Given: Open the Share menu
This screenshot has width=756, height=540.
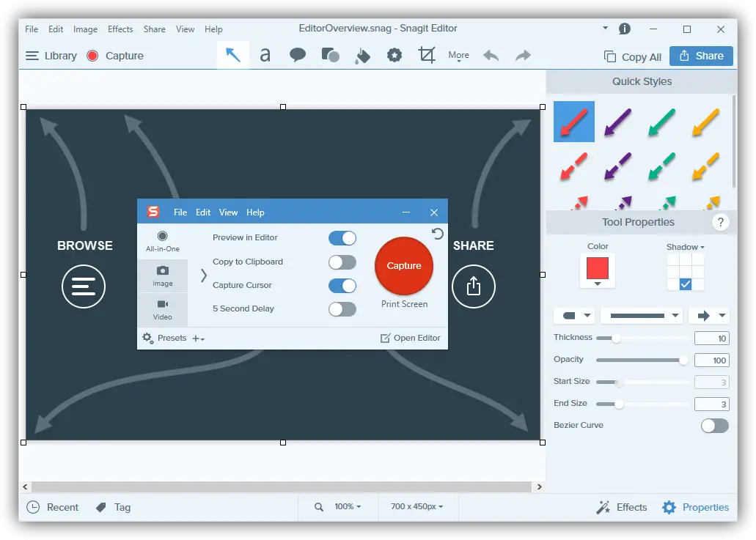Looking at the screenshot, I should point(154,29).
